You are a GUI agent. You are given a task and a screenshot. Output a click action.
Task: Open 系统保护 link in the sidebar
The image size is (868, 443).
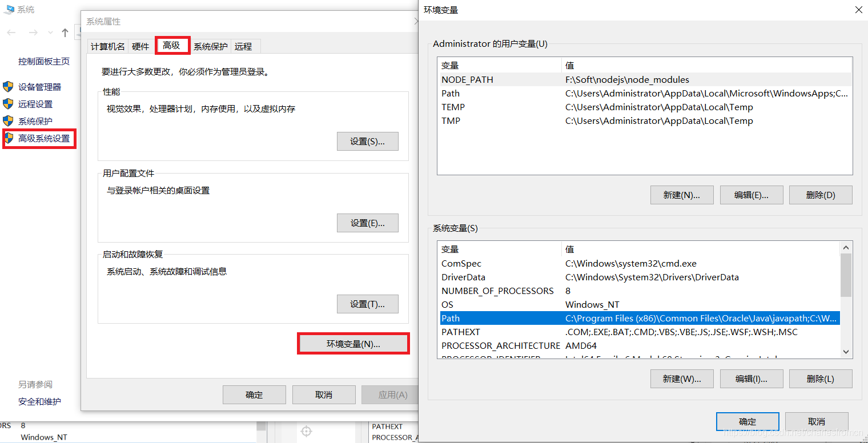(x=35, y=121)
